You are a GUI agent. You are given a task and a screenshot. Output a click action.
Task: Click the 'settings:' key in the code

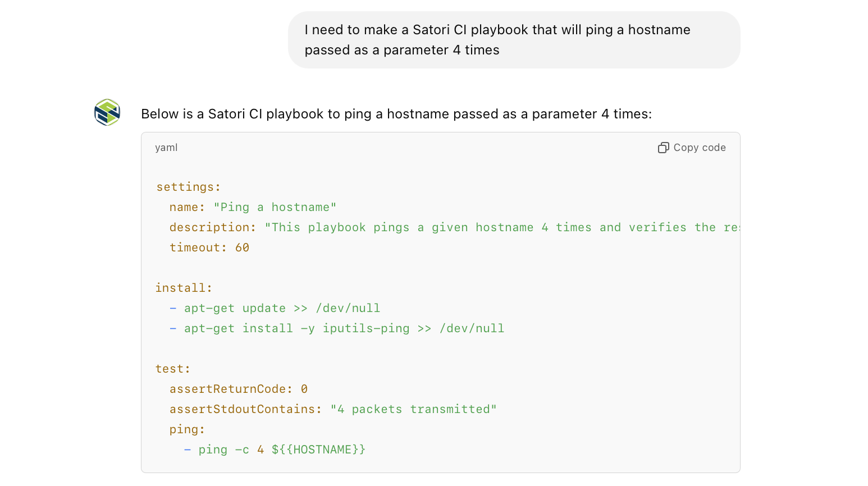[189, 187]
